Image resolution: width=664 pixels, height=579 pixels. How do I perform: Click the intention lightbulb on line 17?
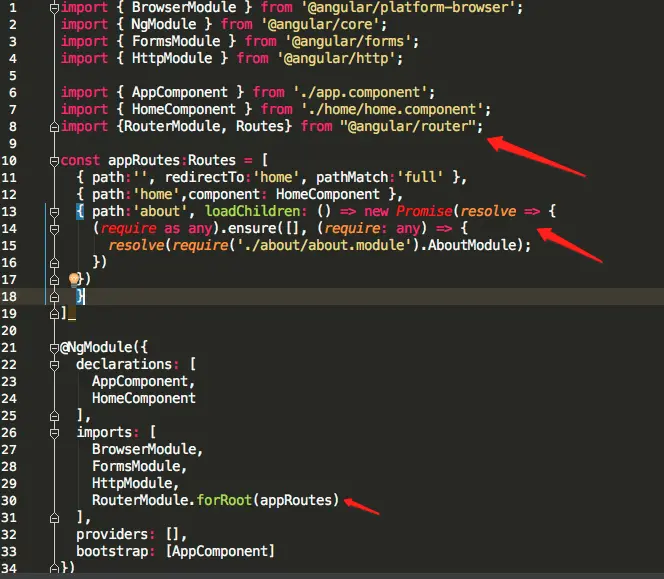coord(74,280)
